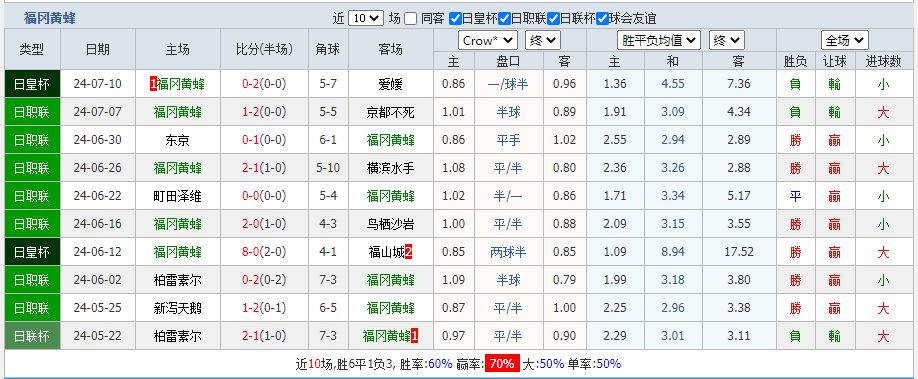918x379 pixels.
Task: Click the 負 result in the 京都不死 row
Action: coord(795,112)
